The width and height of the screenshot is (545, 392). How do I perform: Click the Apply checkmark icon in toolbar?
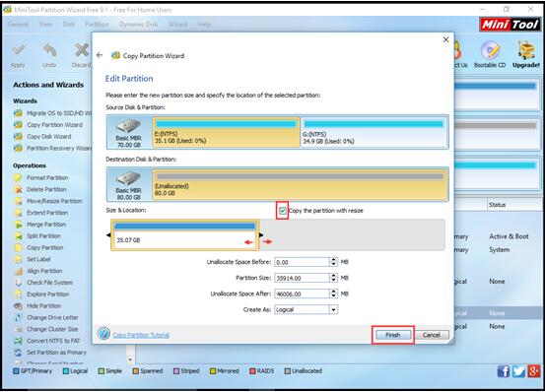(x=18, y=50)
